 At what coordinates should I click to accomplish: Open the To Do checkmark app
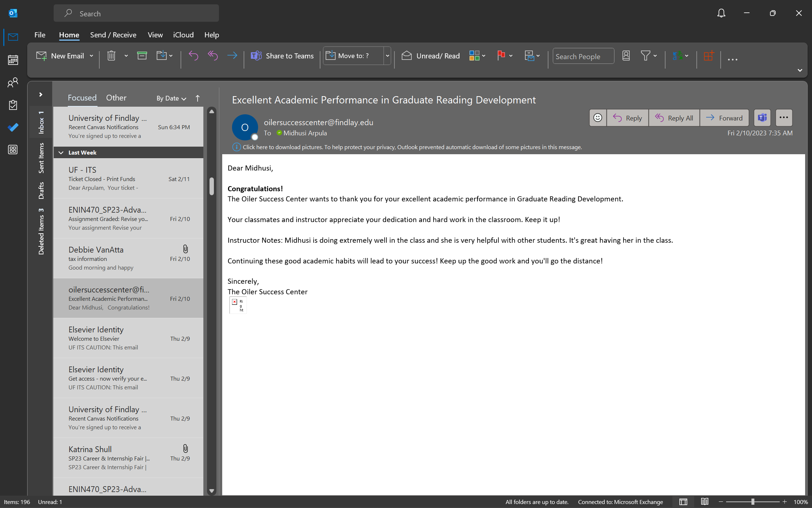tap(13, 127)
